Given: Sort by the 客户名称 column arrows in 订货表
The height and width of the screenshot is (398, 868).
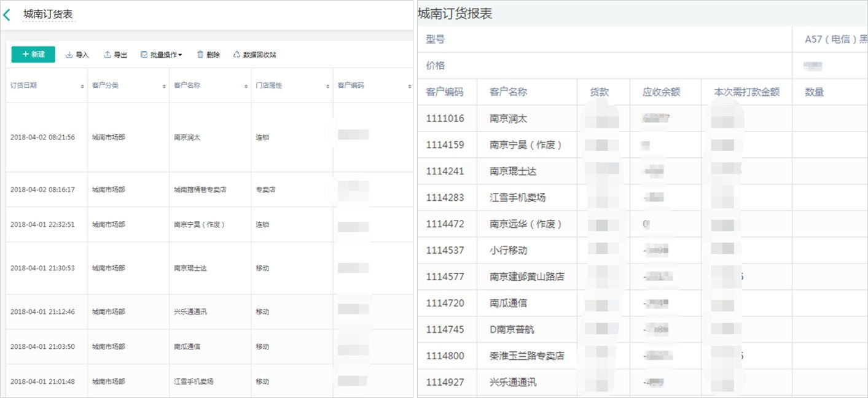Looking at the screenshot, I should (246, 87).
